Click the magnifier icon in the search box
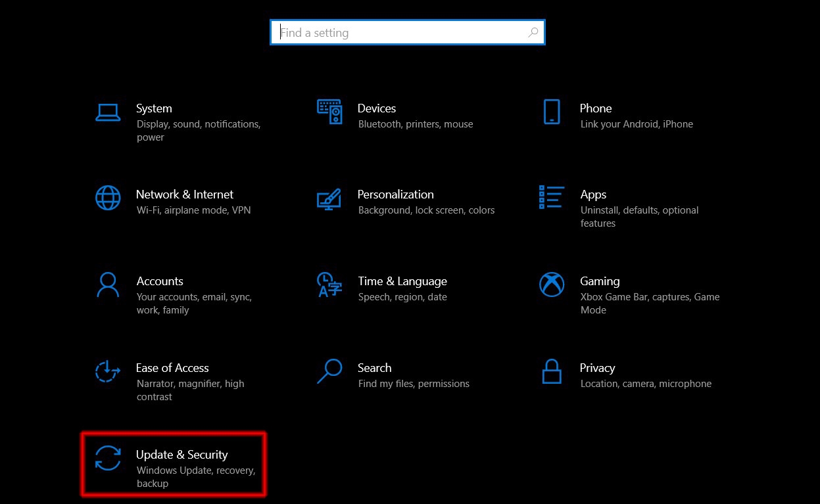The image size is (820, 504). 533,32
